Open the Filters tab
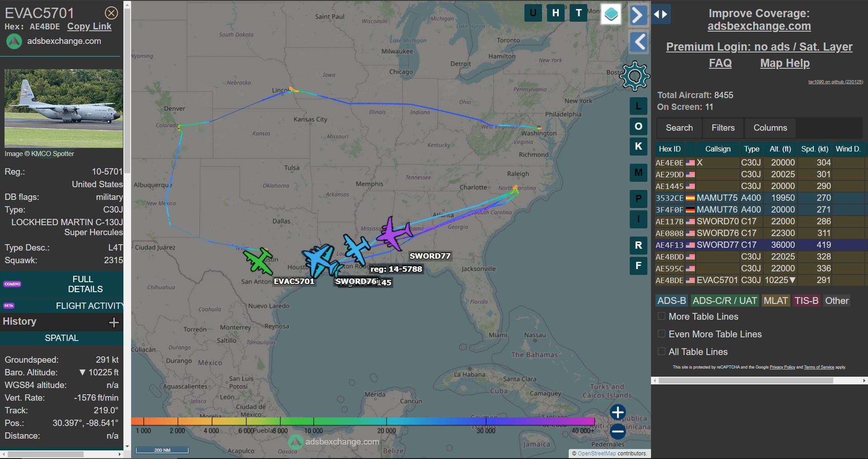Viewport: 868px width, 459px height. (x=723, y=128)
